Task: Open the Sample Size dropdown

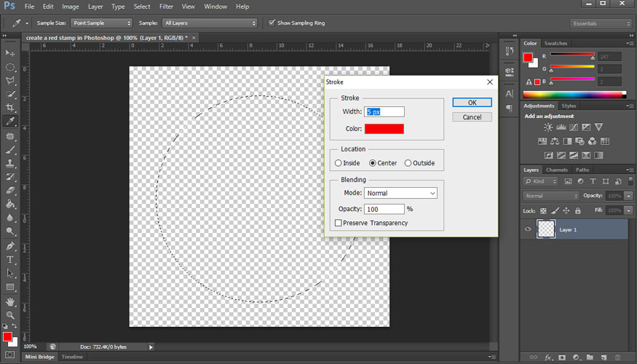Action: coord(101,23)
